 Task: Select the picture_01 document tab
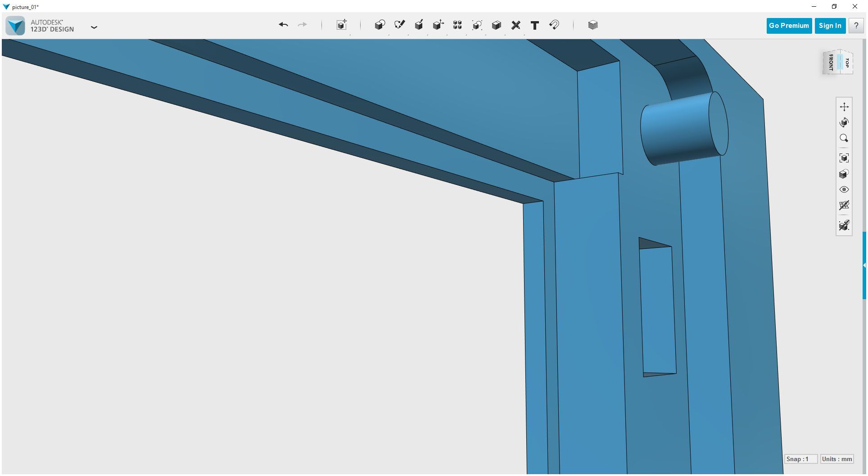click(25, 7)
